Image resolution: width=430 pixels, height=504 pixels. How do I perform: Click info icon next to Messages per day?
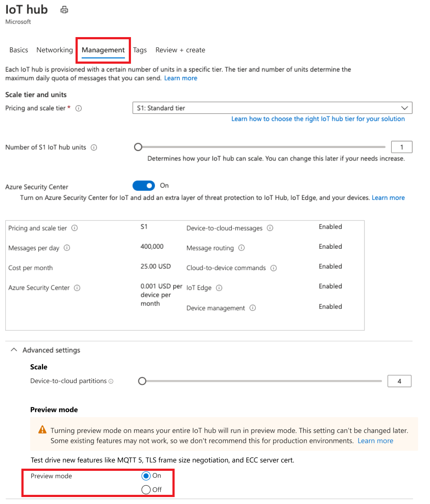pyautogui.click(x=67, y=248)
